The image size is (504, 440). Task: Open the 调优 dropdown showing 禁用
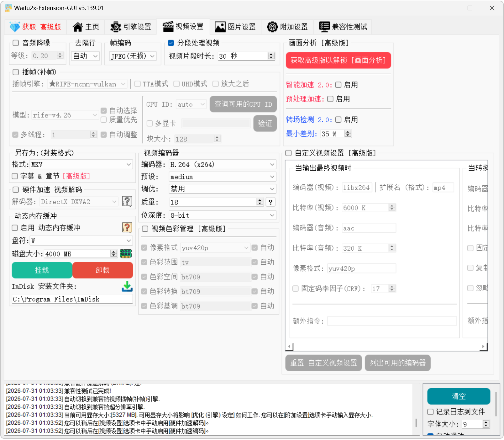(223, 189)
